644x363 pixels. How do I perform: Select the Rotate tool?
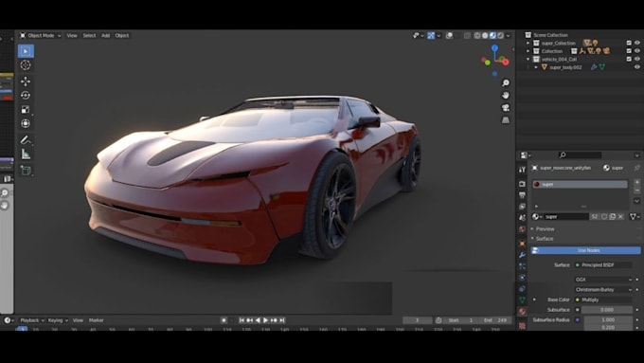click(x=26, y=95)
